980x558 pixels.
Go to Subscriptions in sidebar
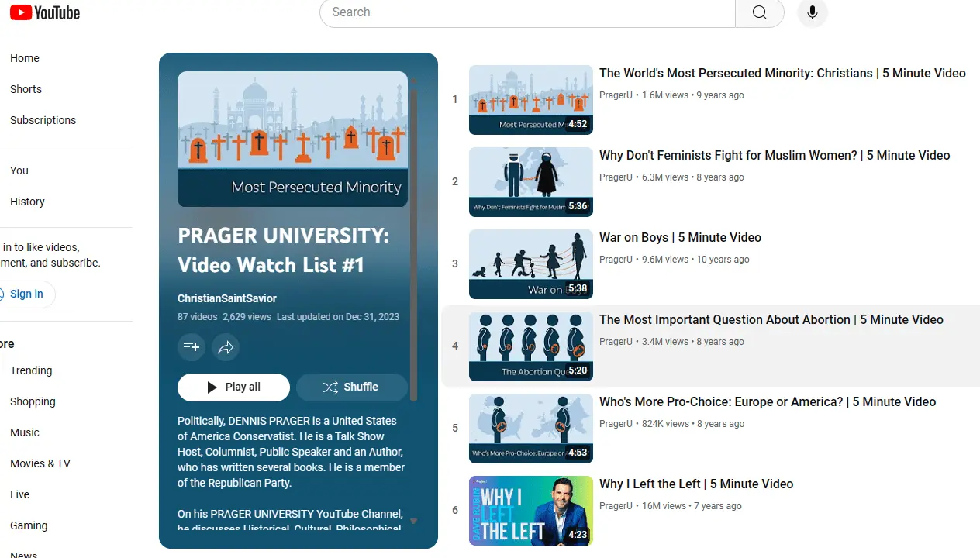click(x=43, y=120)
